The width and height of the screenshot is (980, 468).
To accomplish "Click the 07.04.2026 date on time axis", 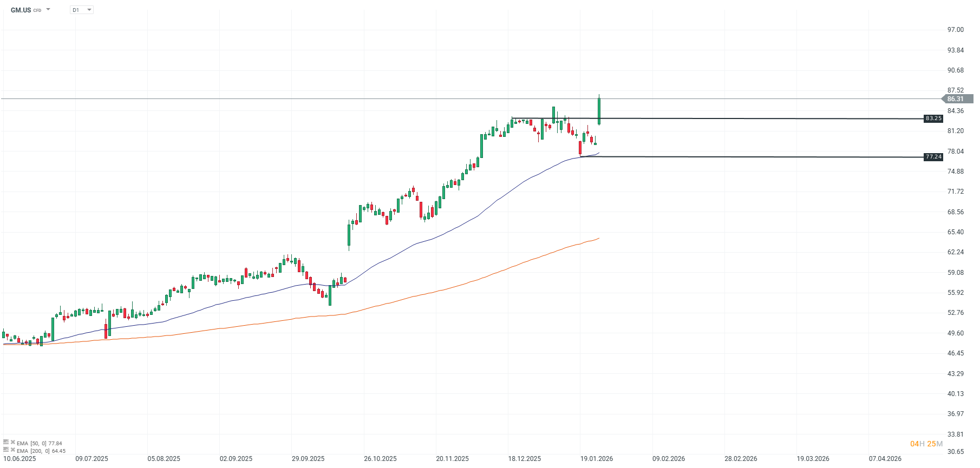I will click(x=885, y=459).
